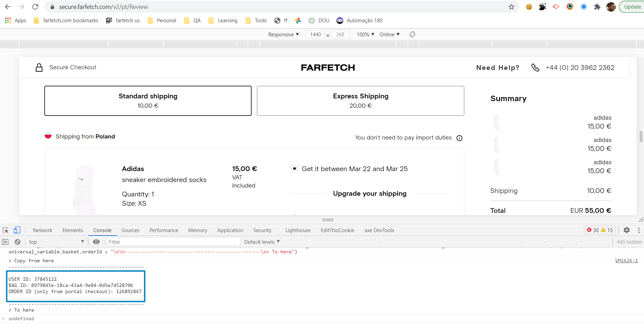The image size is (644, 325).
Task: Open the Learning bookmarks folder
Action: point(223,21)
